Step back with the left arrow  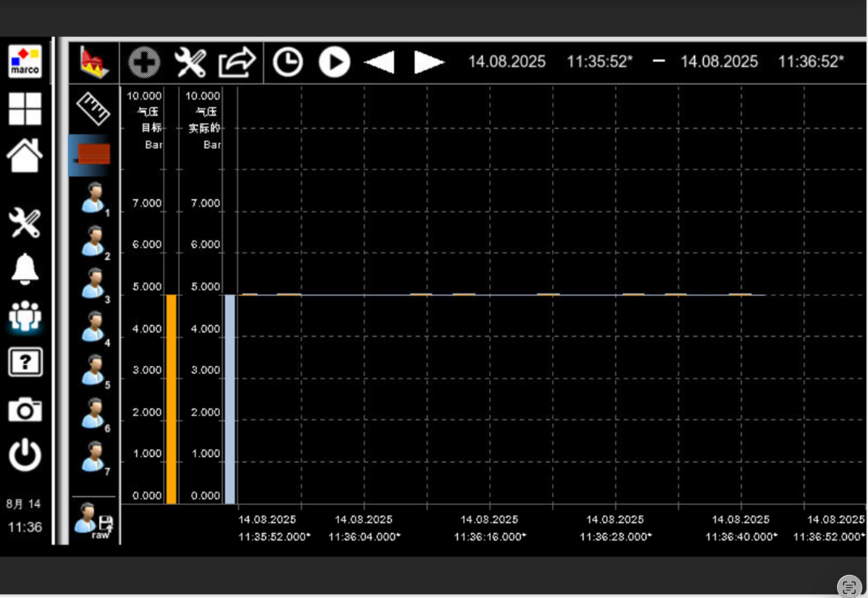379,62
